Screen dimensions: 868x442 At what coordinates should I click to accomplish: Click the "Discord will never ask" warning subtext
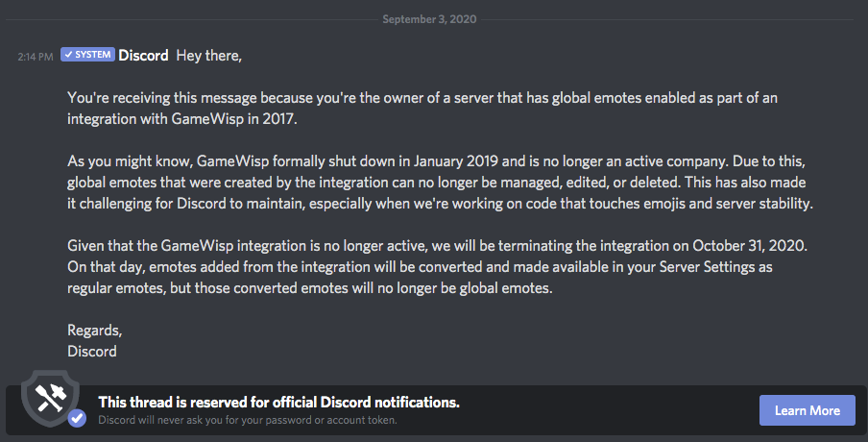click(x=248, y=420)
